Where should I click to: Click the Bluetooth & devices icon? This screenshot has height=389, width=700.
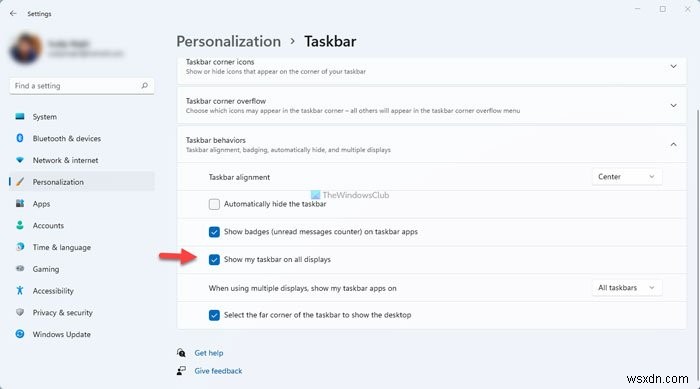point(20,138)
